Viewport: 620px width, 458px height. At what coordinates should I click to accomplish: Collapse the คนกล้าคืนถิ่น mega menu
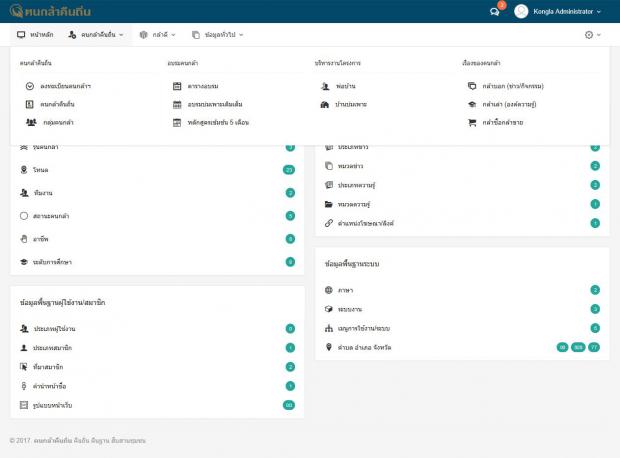(96, 35)
